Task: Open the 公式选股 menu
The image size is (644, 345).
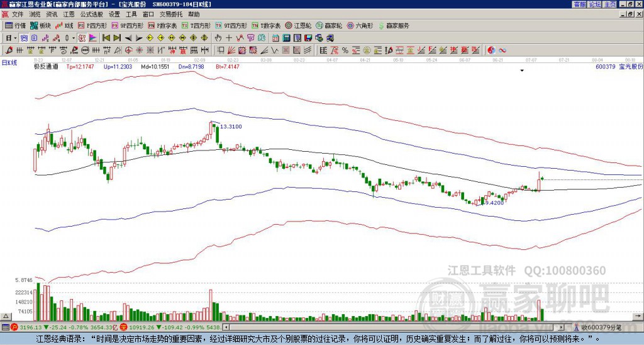Action: point(92,14)
